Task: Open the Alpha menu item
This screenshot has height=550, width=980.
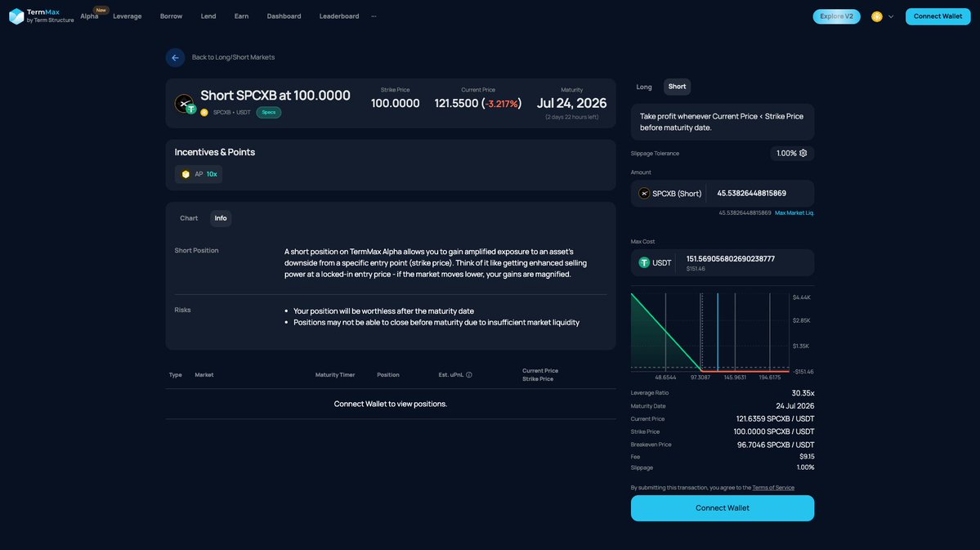Action: (x=89, y=16)
